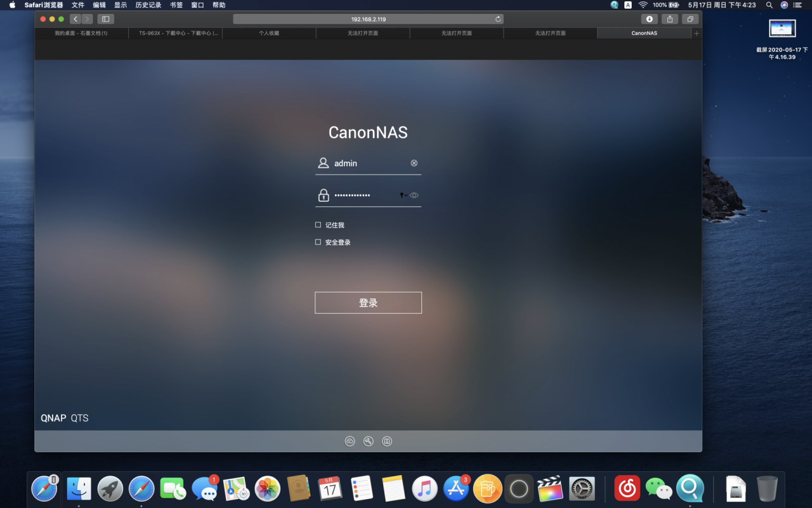812x508 pixels.
Task: Click the battery status icon
Action: coord(674,5)
